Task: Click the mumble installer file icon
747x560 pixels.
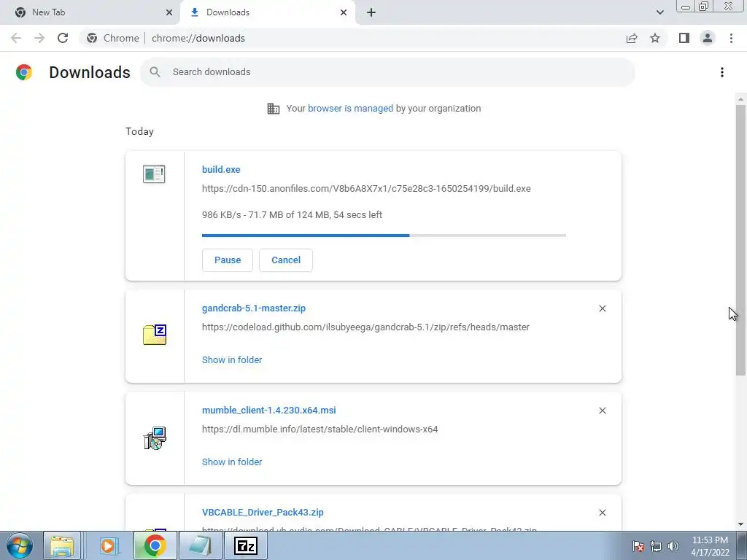Action: coord(155,438)
